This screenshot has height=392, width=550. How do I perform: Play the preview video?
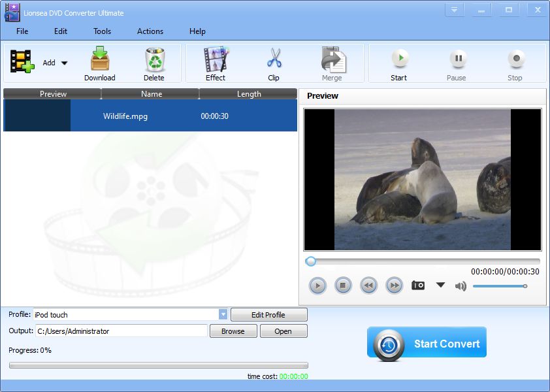tap(318, 286)
